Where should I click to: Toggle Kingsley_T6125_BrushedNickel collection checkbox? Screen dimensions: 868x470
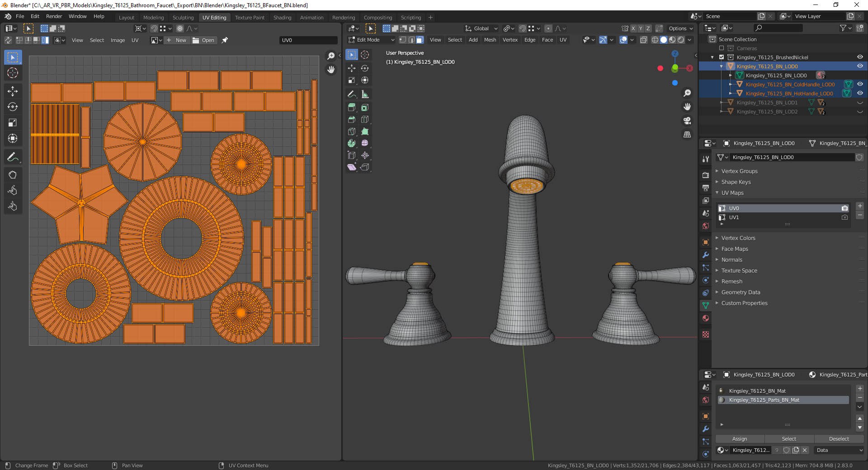coord(722,57)
